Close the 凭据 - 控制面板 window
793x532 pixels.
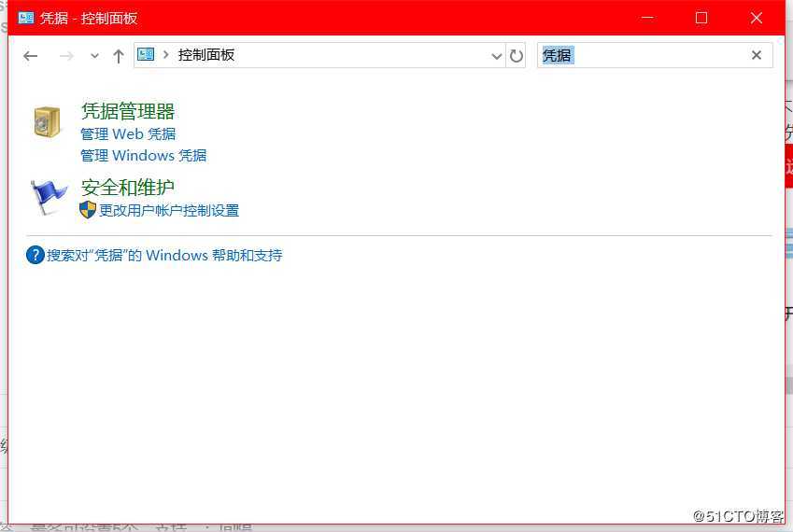tap(757, 18)
